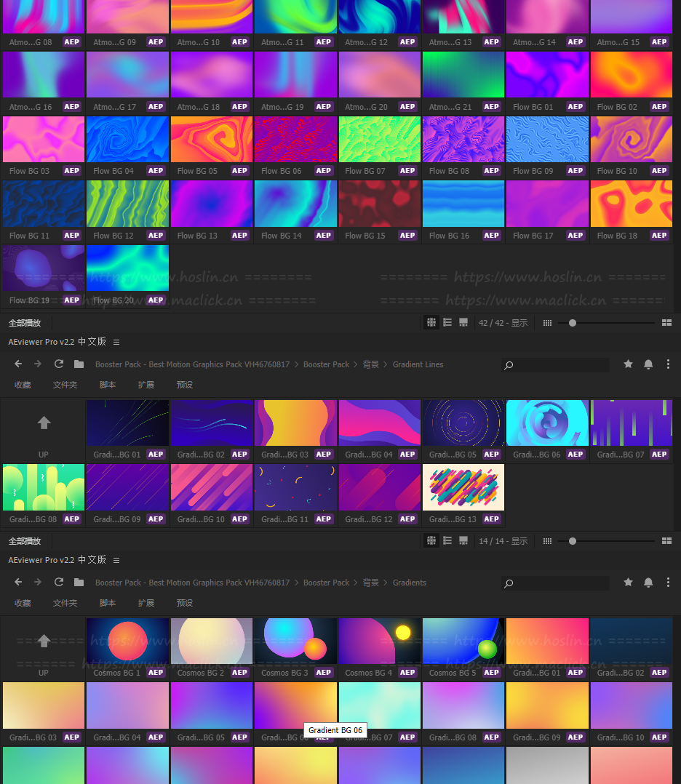Click 背景 breadcrumb in Gradient Lines path
This screenshot has height=784, width=681.
371,364
